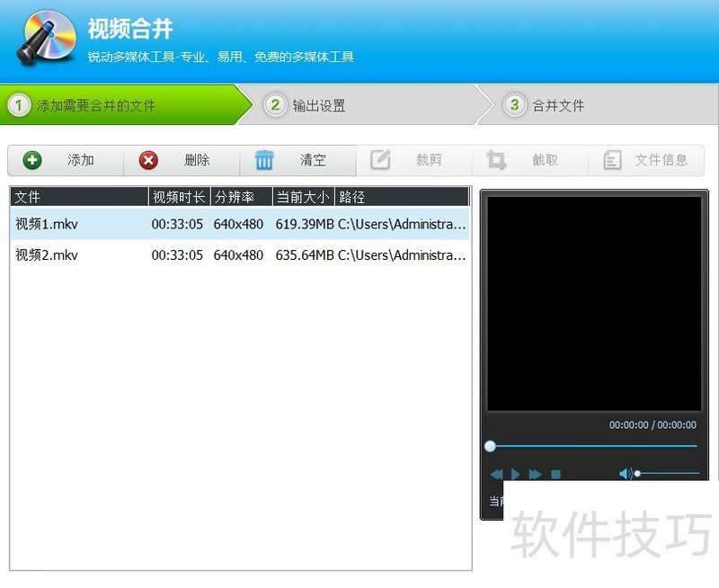The width and height of the screenshot is (719, 588).
Task: Click the red 删除 delete icon
Action: (x=147, y=160)
